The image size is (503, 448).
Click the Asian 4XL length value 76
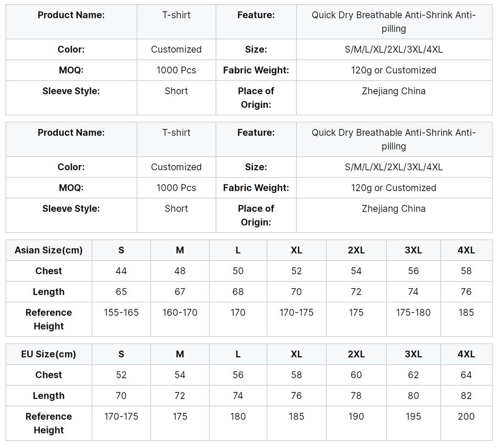tap(466, 292)
